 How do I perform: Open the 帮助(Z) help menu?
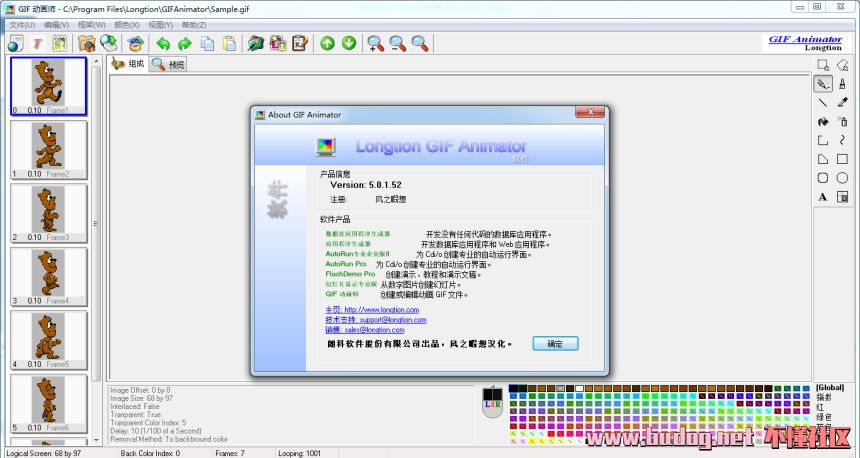[x=194, y=24]
